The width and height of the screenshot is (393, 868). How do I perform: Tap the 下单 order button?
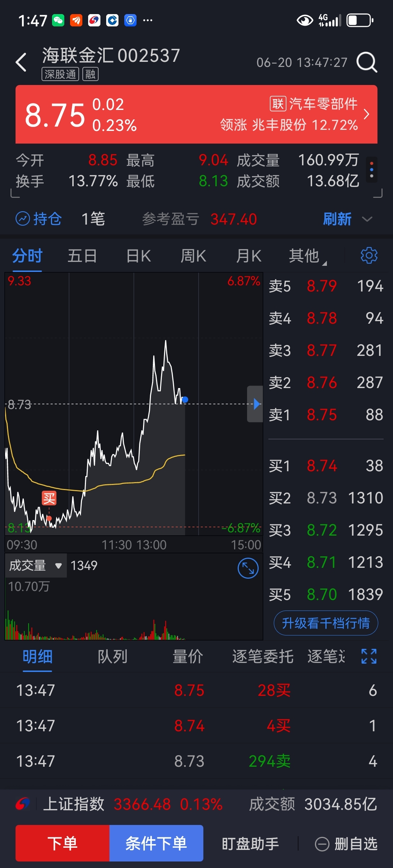coord(62,843)
